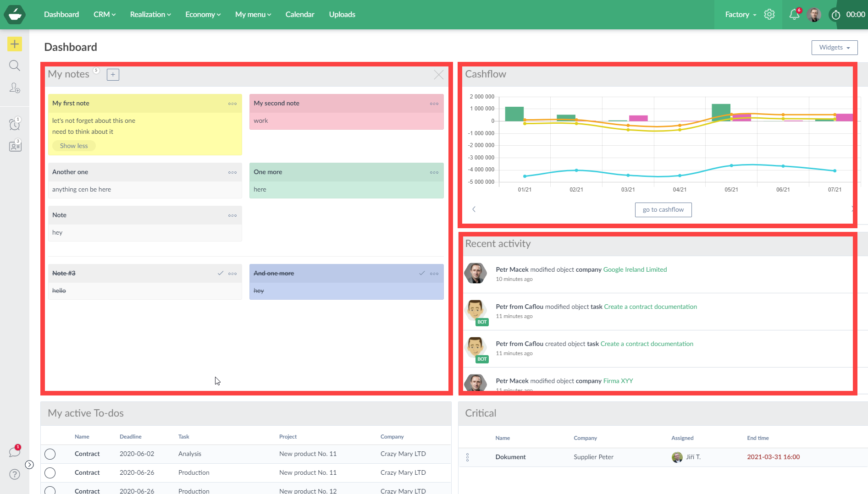Click Jiří T. assigned avatar
The height and width of the screenshot is (494, 868).
(677, 457)
